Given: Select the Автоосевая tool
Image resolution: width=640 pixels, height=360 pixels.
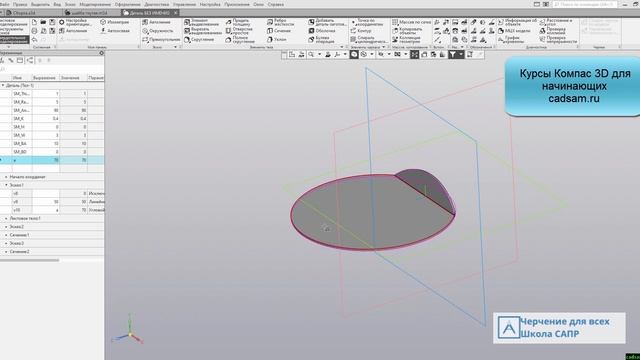Looking at the screenshot, I should tap(115, 31).
